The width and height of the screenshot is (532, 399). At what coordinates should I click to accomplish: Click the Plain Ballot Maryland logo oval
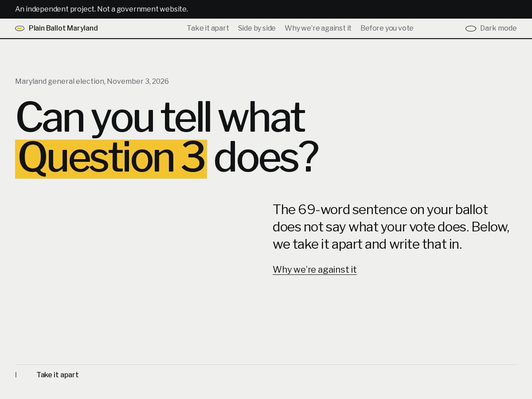20,28
